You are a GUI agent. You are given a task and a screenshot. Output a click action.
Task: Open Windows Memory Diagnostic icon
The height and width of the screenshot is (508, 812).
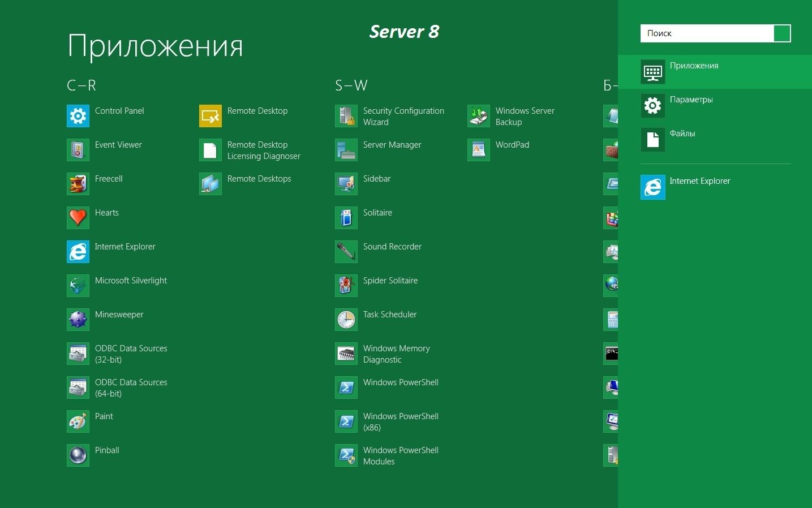tap(346, 354)
